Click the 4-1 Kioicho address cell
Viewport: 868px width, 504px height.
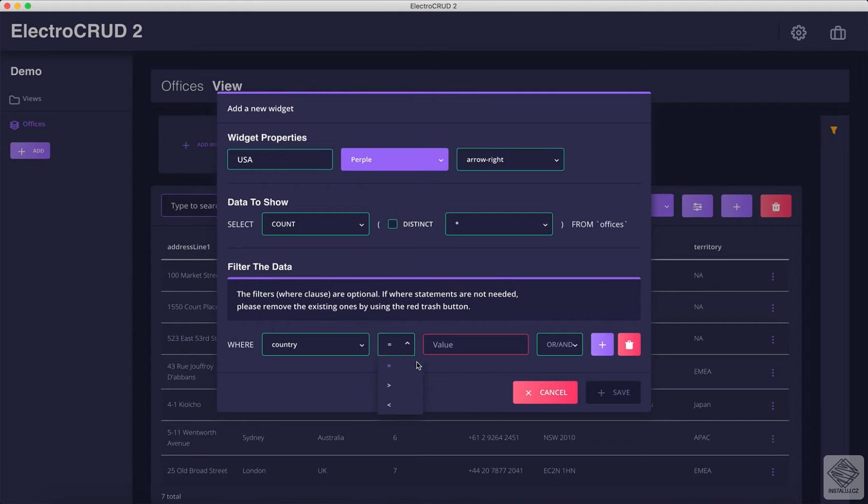coord(184,404)
